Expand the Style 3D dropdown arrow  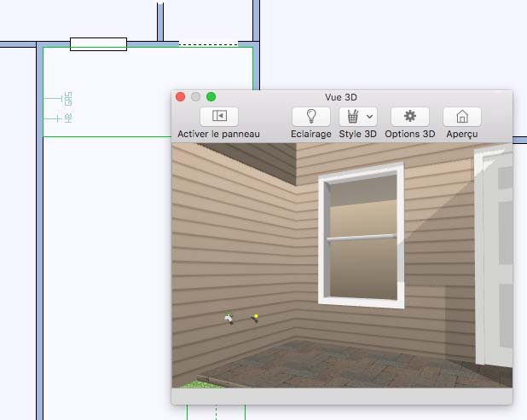(x=369, y=117)
